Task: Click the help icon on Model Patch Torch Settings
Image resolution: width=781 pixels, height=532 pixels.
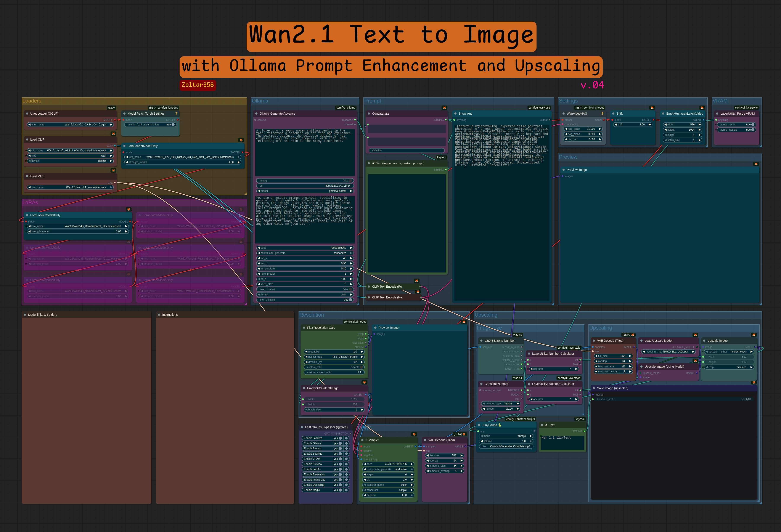Action: click(176, 114)
